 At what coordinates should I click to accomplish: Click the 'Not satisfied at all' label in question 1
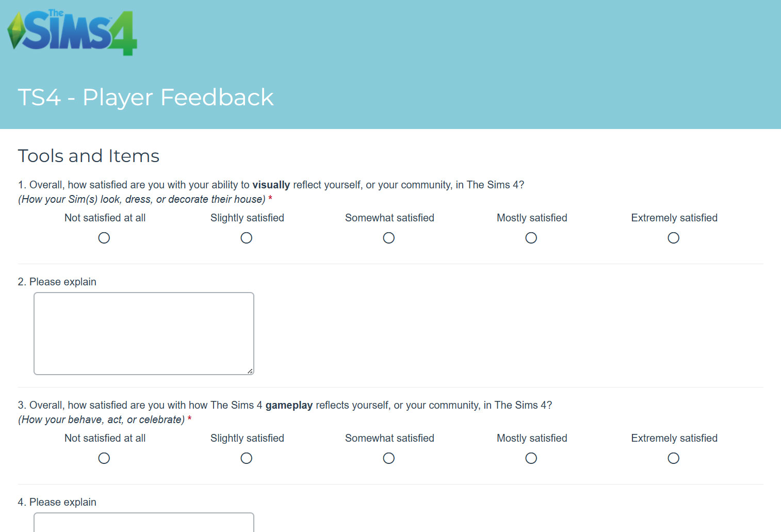click(x=105, y=218)
